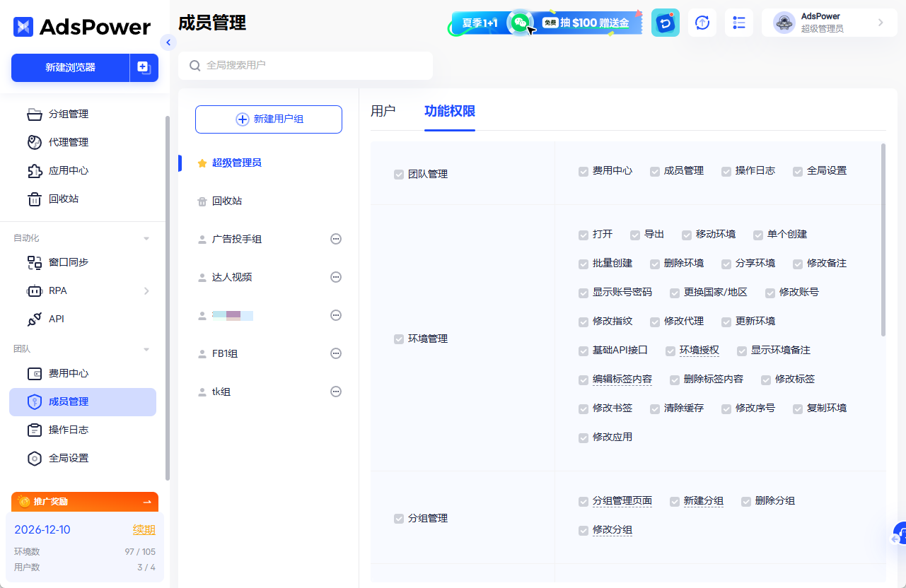Click the 费用中心 wallet icon
The width and height of the screenshot is (906, 588).
[35, 373]
